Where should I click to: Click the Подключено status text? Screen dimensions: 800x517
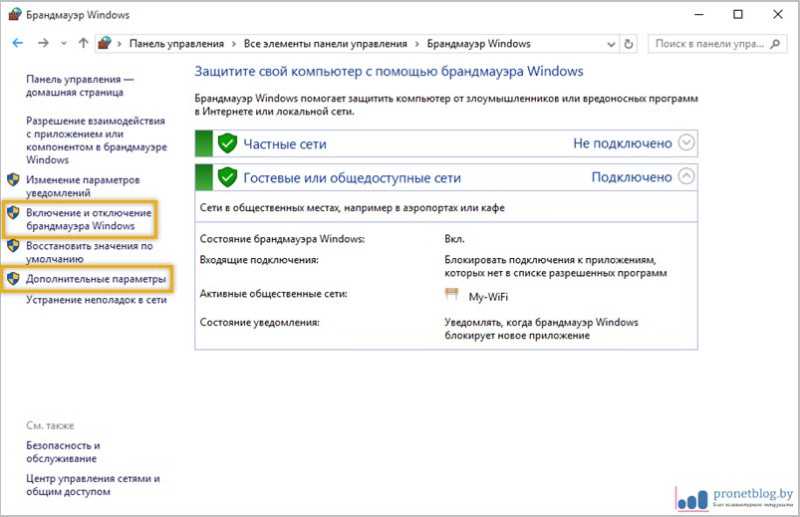(632, 177)
